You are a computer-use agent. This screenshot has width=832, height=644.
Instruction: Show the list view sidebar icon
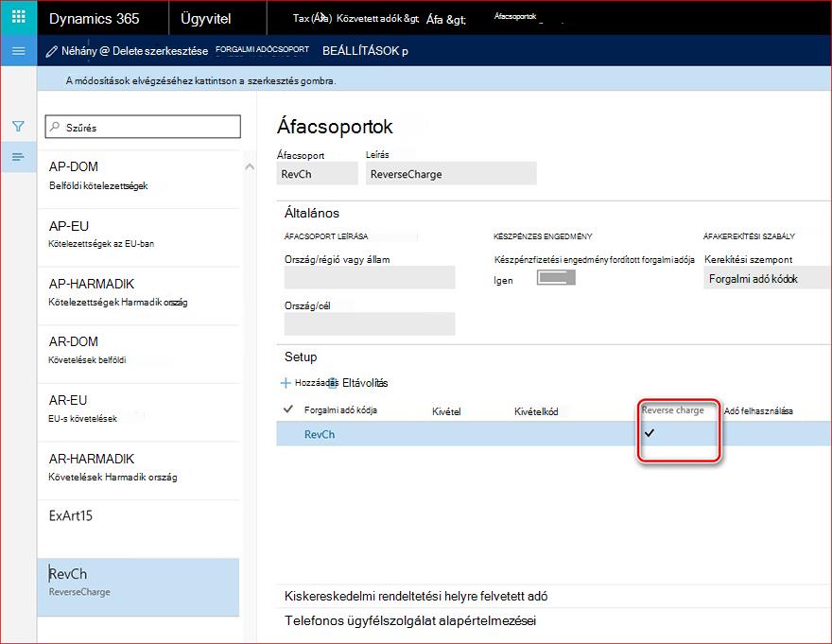18,157
